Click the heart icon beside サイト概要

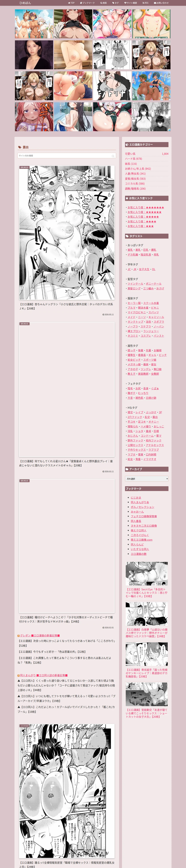point(125,3)
